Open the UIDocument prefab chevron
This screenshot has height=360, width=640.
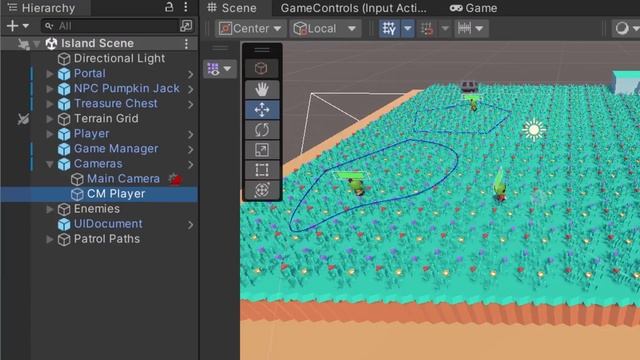[190, 224]
